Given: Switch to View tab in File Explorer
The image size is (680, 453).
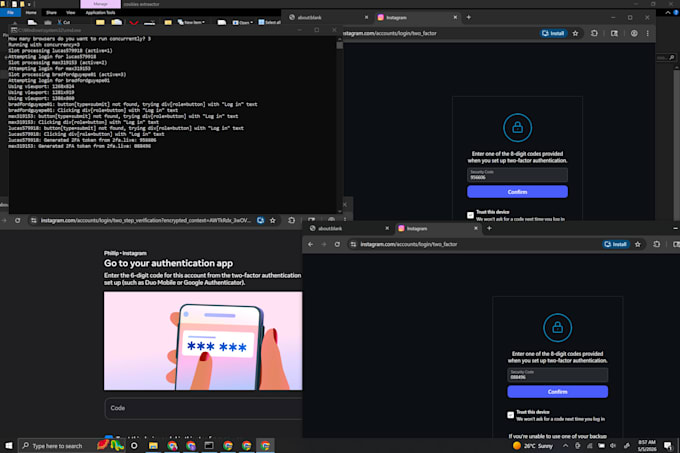Looking at the screenshot, I should 71,13.
